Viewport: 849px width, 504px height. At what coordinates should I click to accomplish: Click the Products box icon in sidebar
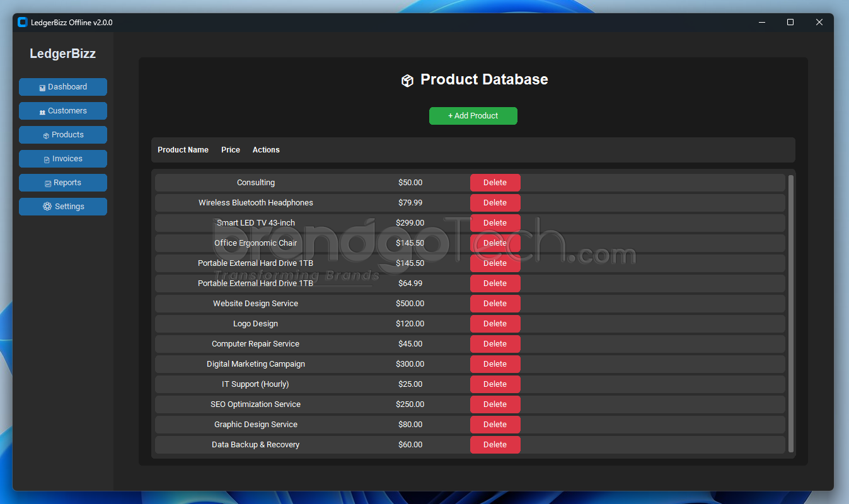point(46,135)
